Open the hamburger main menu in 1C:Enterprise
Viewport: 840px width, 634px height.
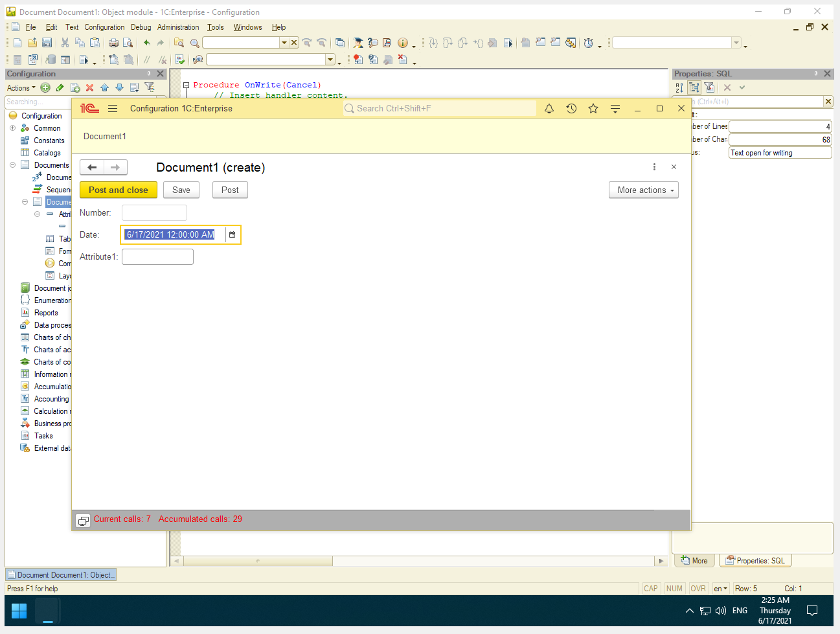point(113,109)
